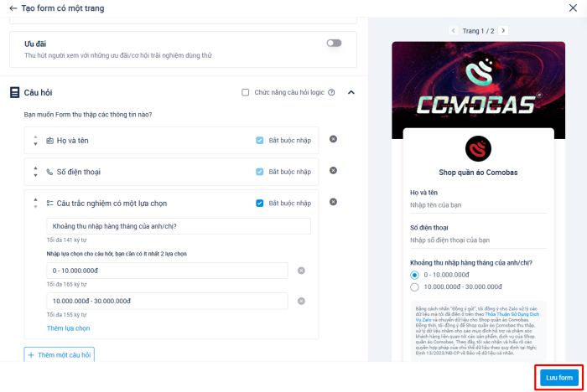Enable Chức năng câu hỏi logic checkbox
This screenshot has height=392, width=587.
click(x=245, y=93)
